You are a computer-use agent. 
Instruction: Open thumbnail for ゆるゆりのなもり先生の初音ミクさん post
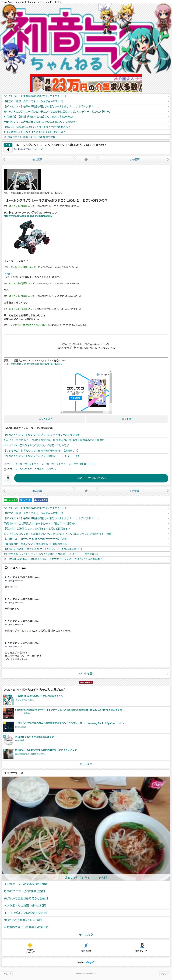point(8,699)
